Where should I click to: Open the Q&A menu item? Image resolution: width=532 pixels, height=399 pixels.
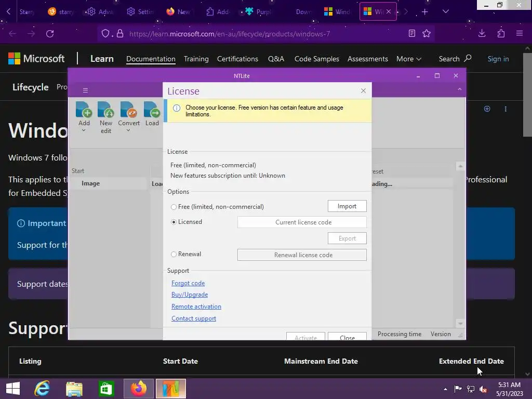(276, 59)
